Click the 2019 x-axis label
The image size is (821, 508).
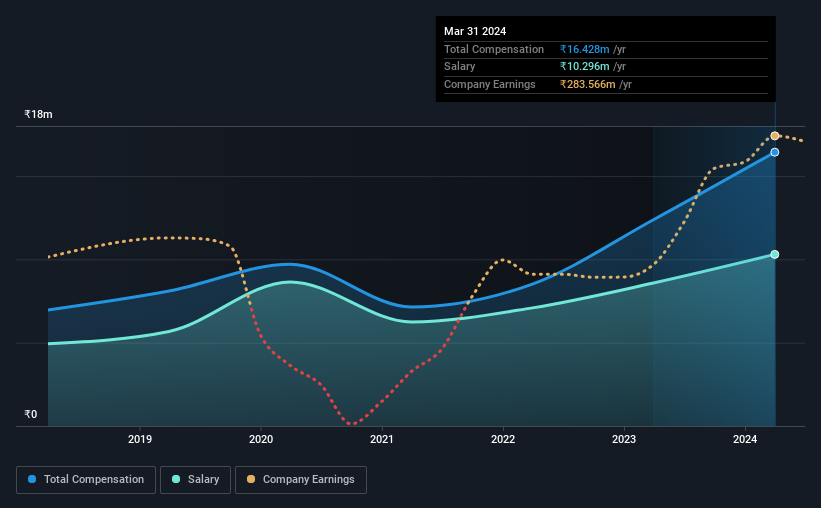tap(140, 439)
